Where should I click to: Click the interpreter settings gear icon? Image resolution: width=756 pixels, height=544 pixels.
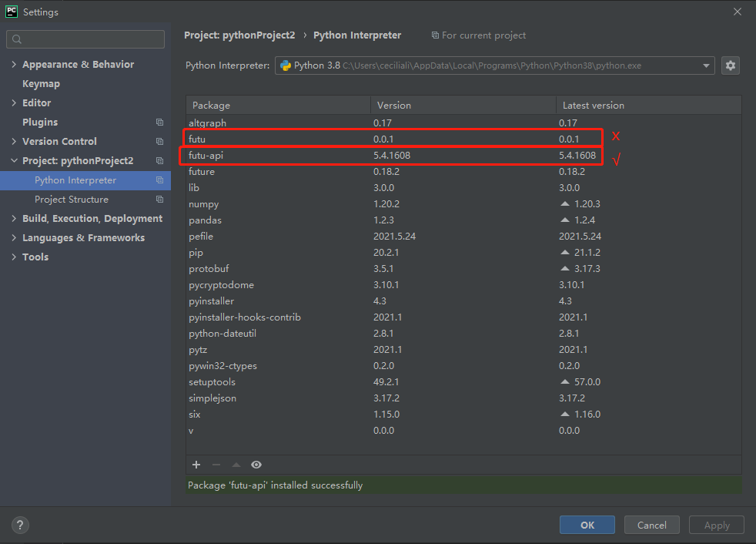[731, 65]
